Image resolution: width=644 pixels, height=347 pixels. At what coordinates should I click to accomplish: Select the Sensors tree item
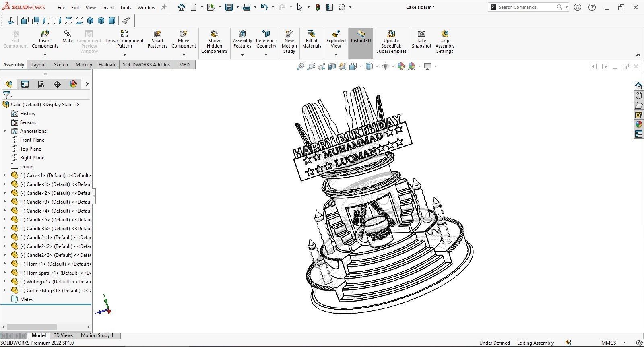pyautogui.click(x=28, y=122)
